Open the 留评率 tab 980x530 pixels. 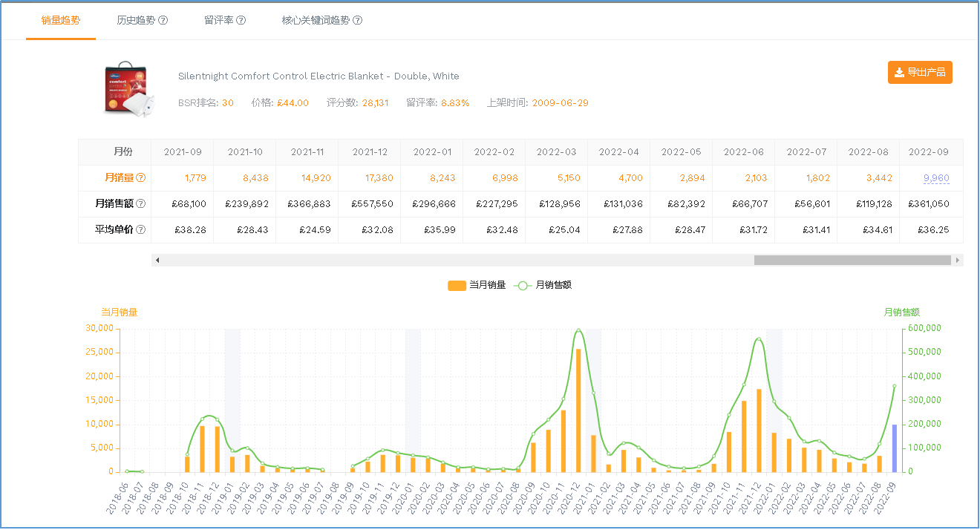pos(219,20)
